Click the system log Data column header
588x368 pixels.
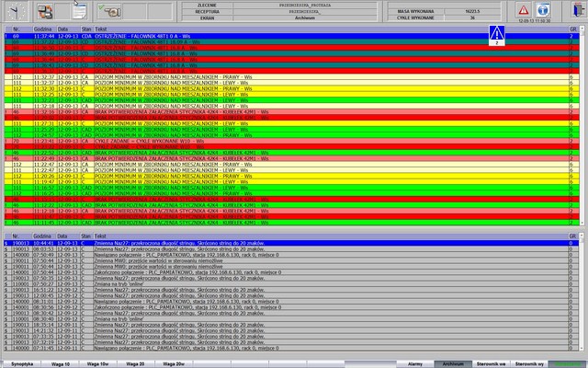pyautogui.click(x=68, y=236)
